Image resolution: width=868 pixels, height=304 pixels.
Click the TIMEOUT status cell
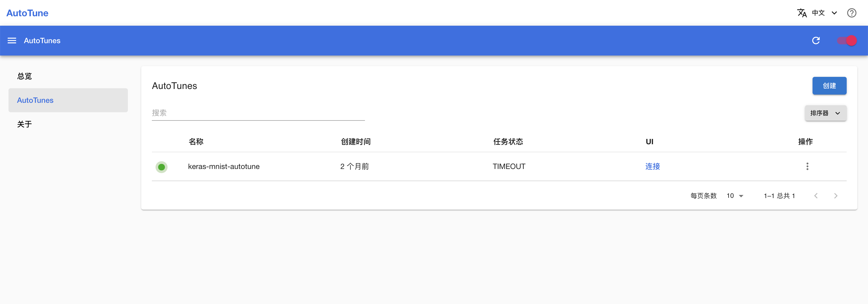509,166
